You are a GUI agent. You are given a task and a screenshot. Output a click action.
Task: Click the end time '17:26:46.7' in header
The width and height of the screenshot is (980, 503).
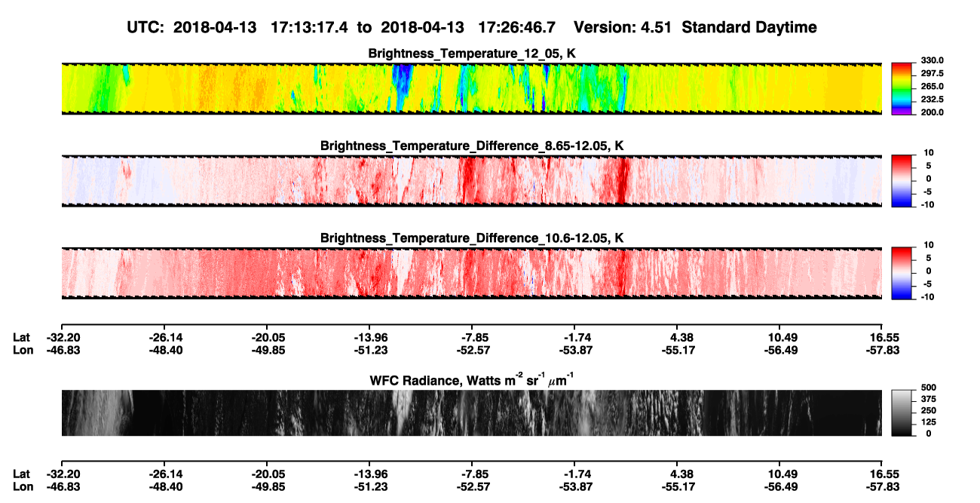[517, 27]
